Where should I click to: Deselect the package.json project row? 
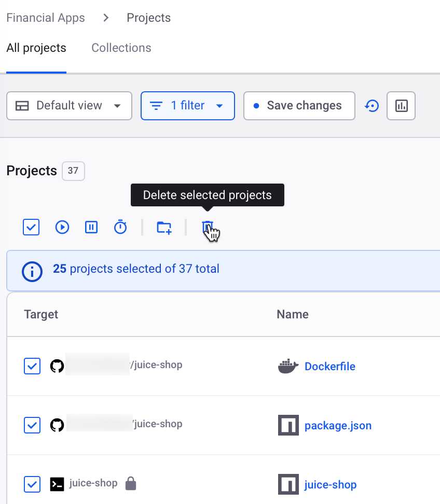pyautogui.click(x=32, y=425)
